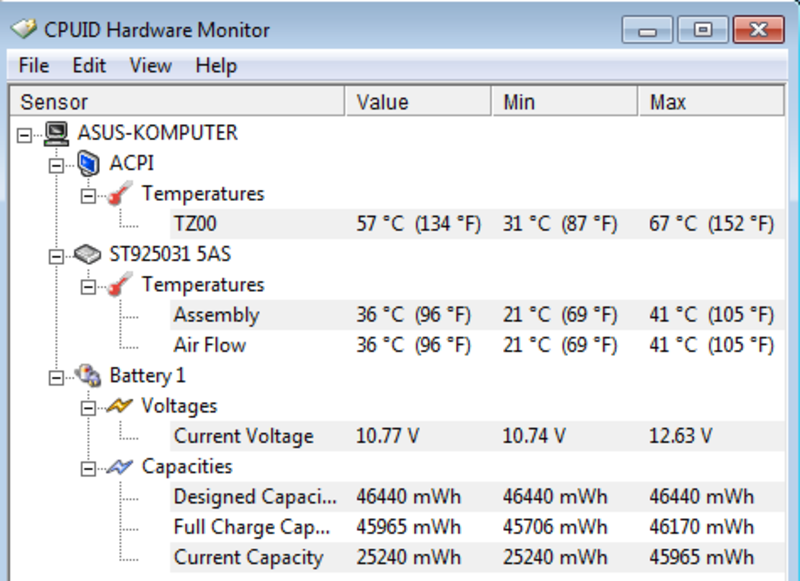800x581 pixels.
Task: Collapse the Capacities branch
Action: 88,469
